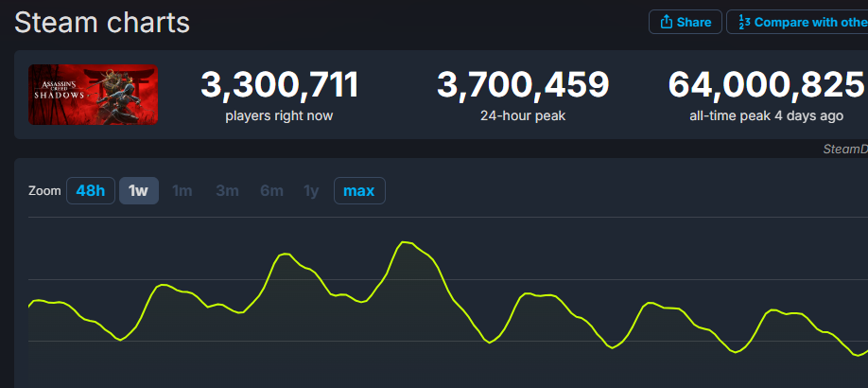Screen dimensions: 868x388
Task: Open Assassin's Creed Shadows game thumbnail
Action: (x=93, y=95)
